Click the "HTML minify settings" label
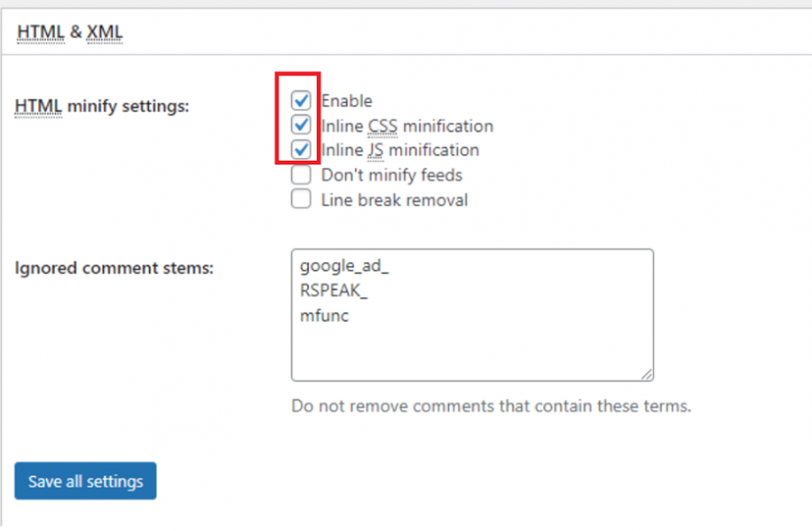The width and height of the screenshot is (812, 531). [x=101, y=107]
